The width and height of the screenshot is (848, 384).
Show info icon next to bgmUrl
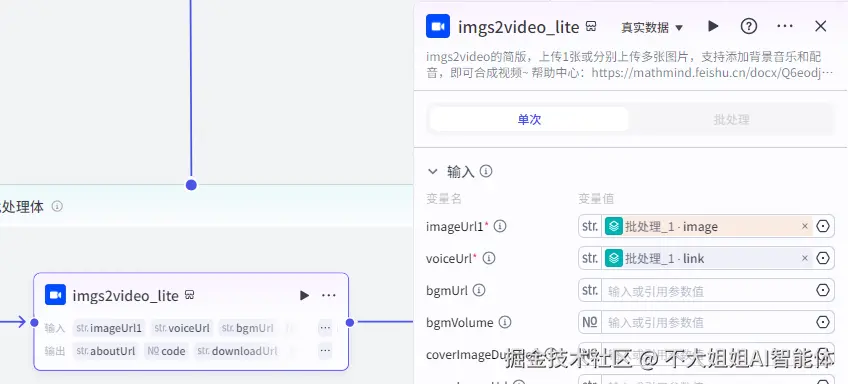point(479,290)
